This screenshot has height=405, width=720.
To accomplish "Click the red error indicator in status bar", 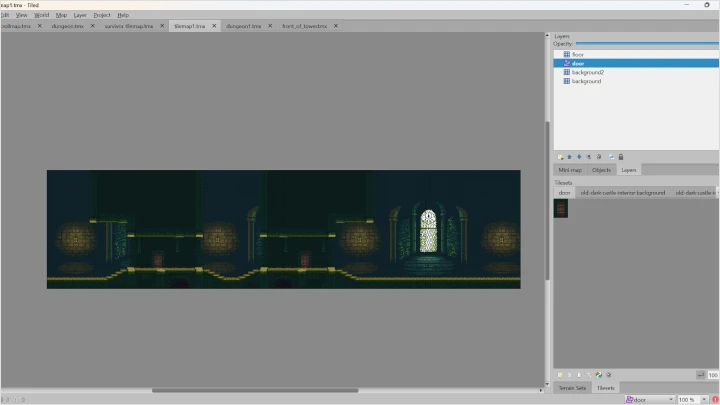I will pyautogui.click(x=715, y=399).
